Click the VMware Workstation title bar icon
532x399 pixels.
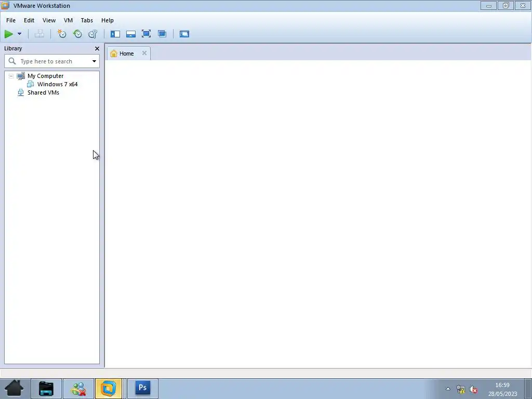[5, 5]
